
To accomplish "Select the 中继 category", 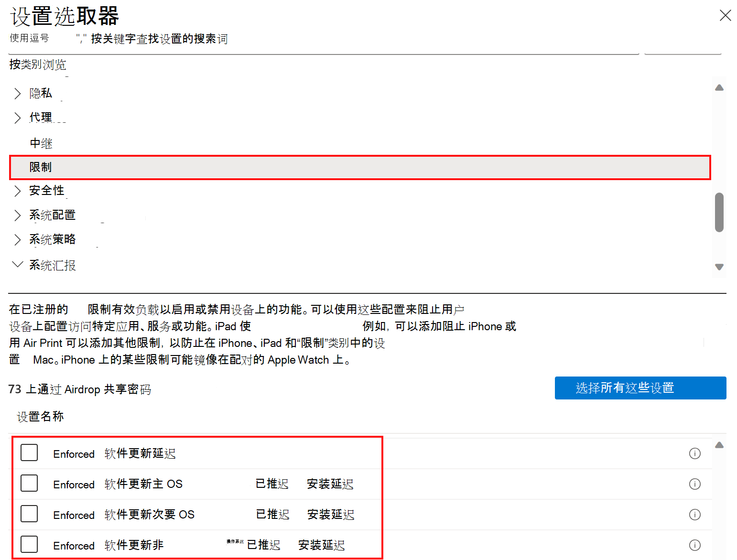I will pyautogui.click(x=41, y=143).
